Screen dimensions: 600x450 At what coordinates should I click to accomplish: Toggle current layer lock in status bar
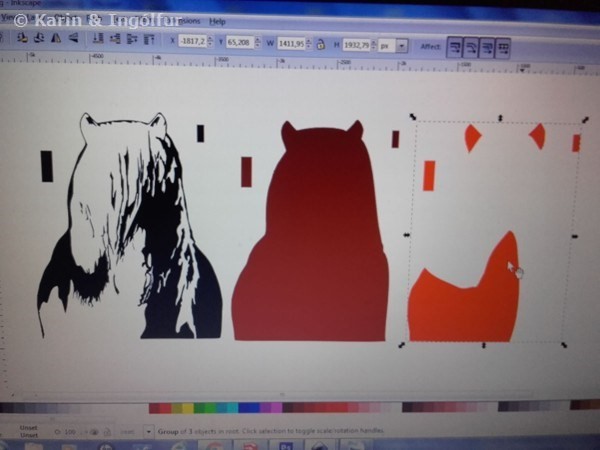[x=107, y=432]
